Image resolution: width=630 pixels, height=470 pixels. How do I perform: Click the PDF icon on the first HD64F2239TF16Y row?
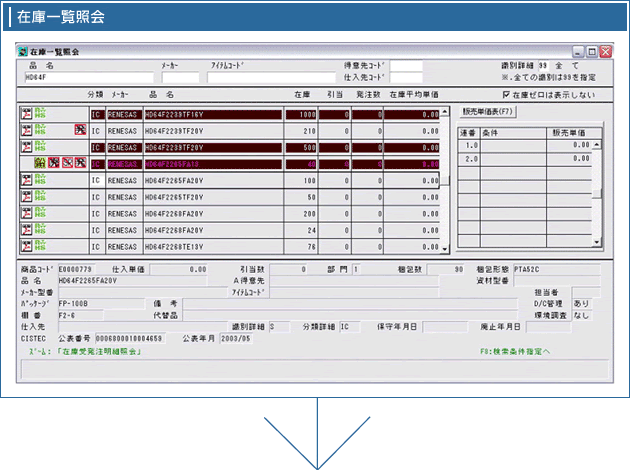click(x=26, y=114)
